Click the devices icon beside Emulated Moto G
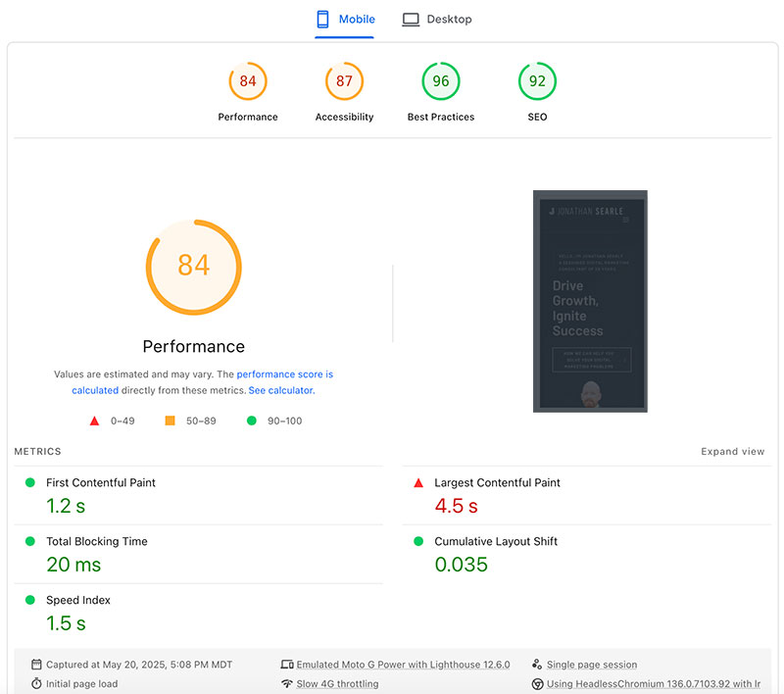The height and width of the screenshot is (694, 784). (287, 665)
